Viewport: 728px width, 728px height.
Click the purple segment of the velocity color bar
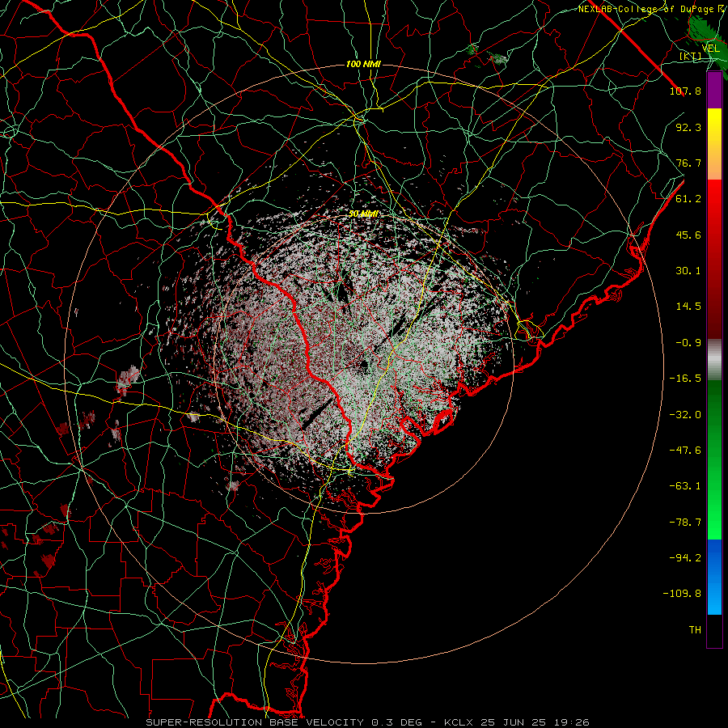[714, 90]
